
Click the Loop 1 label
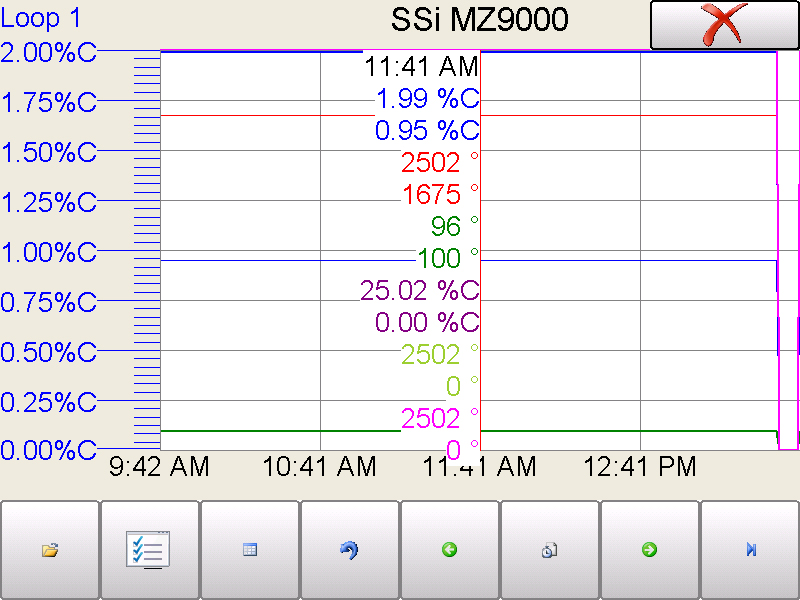pos(41,18)
